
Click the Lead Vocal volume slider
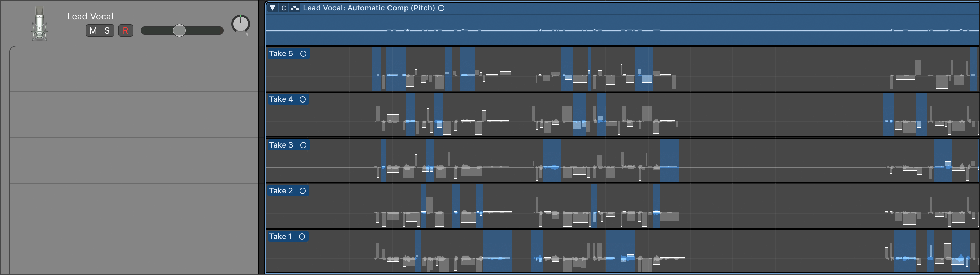(179, 30)
